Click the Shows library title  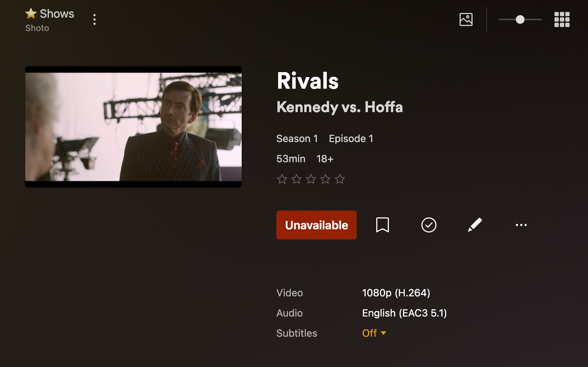click(57, 14)
